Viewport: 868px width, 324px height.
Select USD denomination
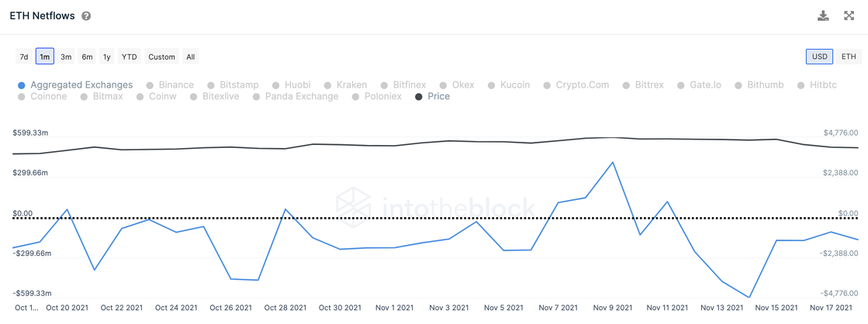[819, 57]
